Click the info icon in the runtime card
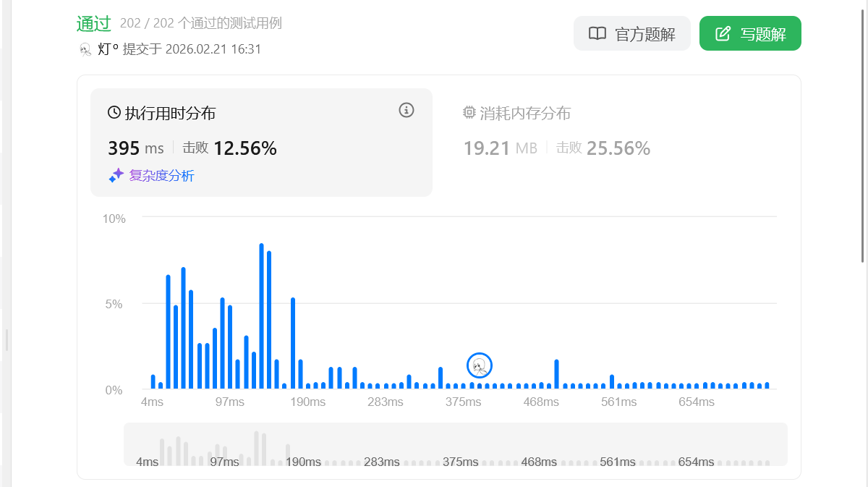 pos(407,110)
